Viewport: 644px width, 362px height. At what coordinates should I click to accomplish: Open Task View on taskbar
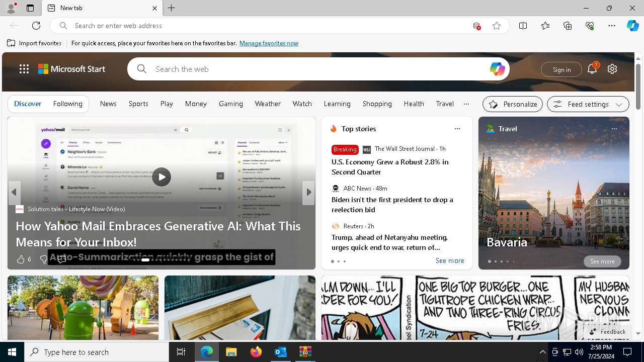[181, 352]
